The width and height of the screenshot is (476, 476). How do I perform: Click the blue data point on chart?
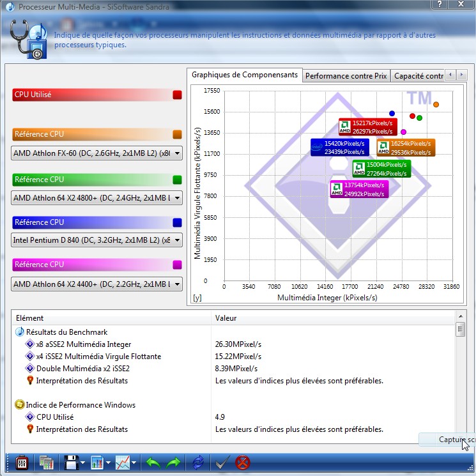392,114
